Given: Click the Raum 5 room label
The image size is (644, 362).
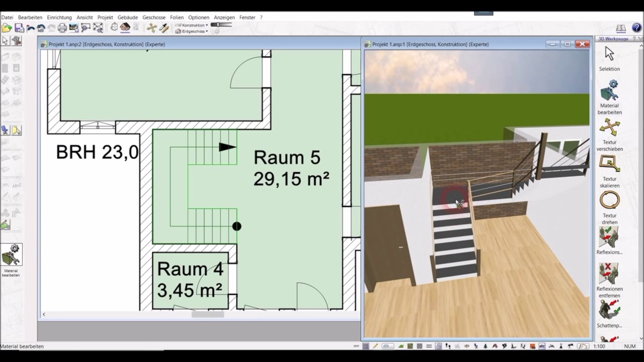Looking at the screenshot, I should click(287, 157).
